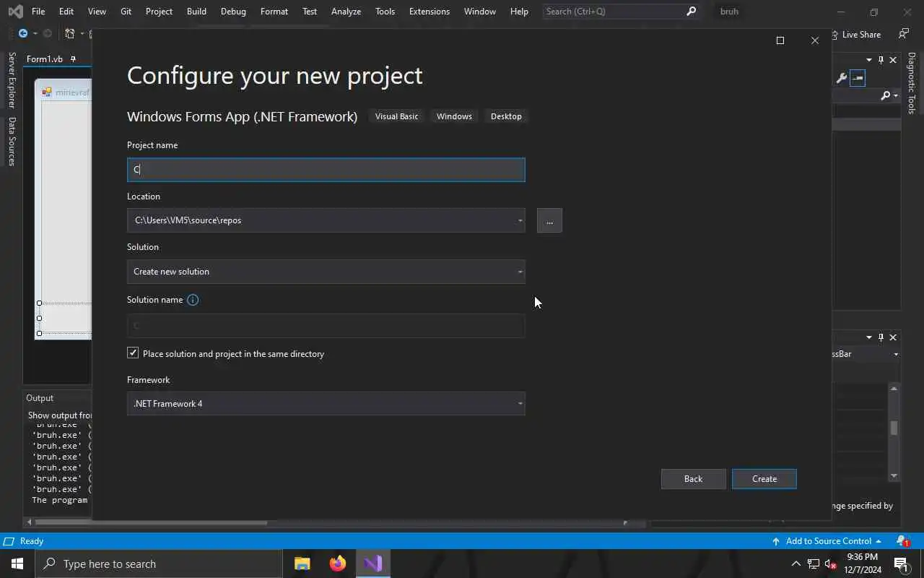924x578 pixels.
Task: Click the Visual Studio logo icon
Action: coord(15,12)
